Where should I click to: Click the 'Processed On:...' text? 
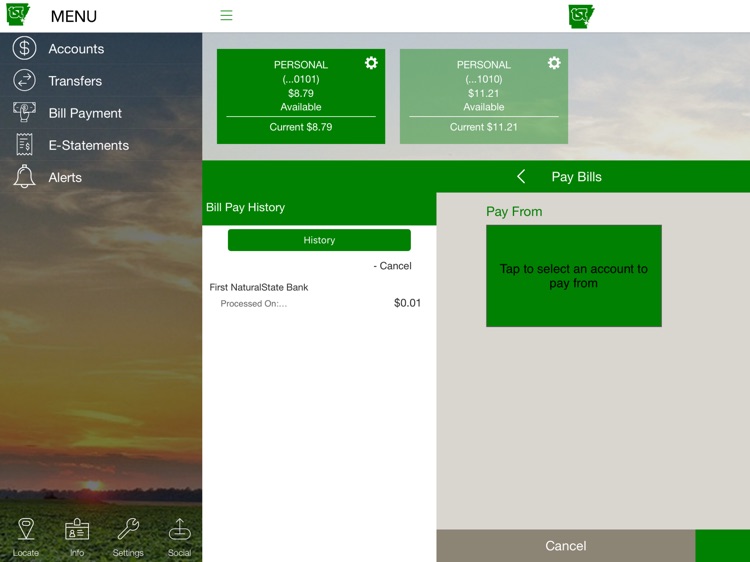[254, 304]
